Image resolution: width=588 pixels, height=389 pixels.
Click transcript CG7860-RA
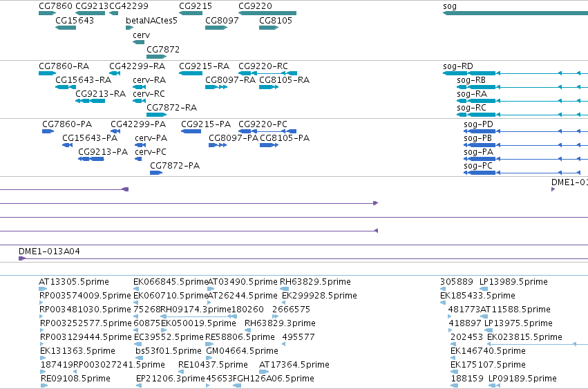[64, 66]
